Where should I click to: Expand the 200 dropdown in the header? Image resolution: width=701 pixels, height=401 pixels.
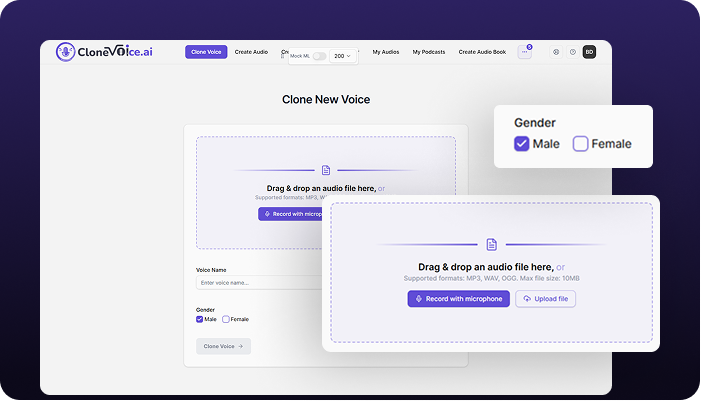(x=343, y=57)
